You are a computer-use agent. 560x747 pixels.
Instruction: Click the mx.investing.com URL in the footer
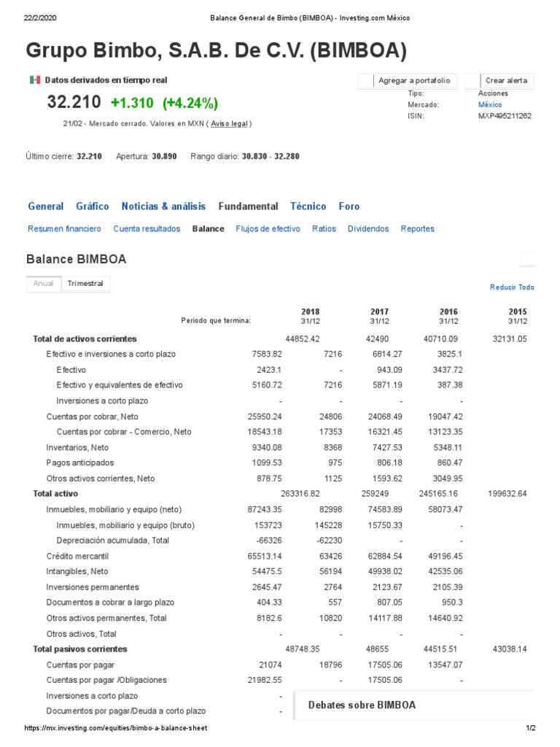(116, 728)
